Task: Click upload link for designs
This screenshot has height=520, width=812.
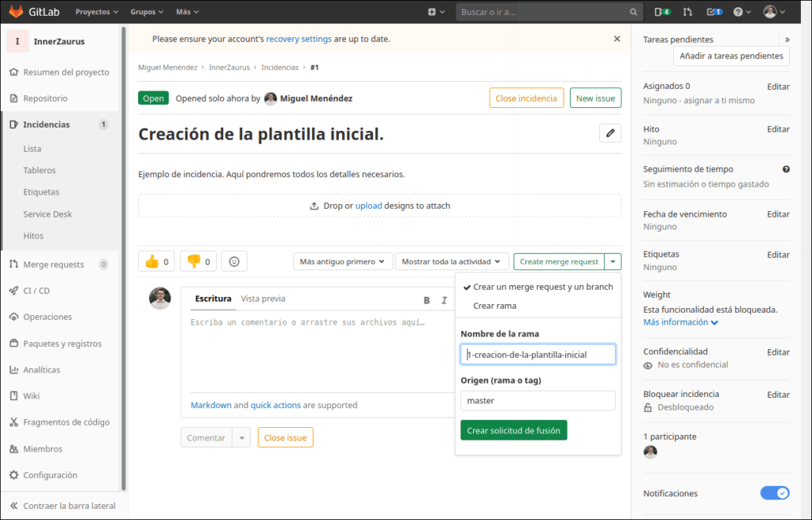Action: coord(369,206)
